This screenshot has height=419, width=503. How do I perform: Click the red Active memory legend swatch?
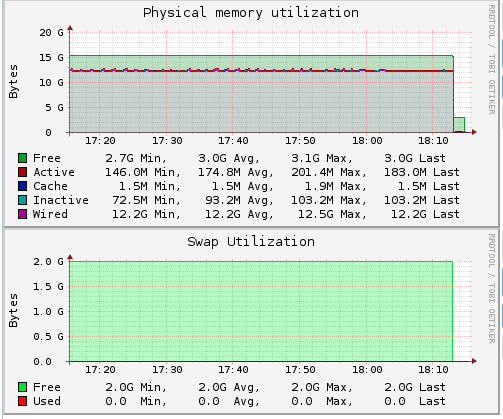[x=22, y=172]
